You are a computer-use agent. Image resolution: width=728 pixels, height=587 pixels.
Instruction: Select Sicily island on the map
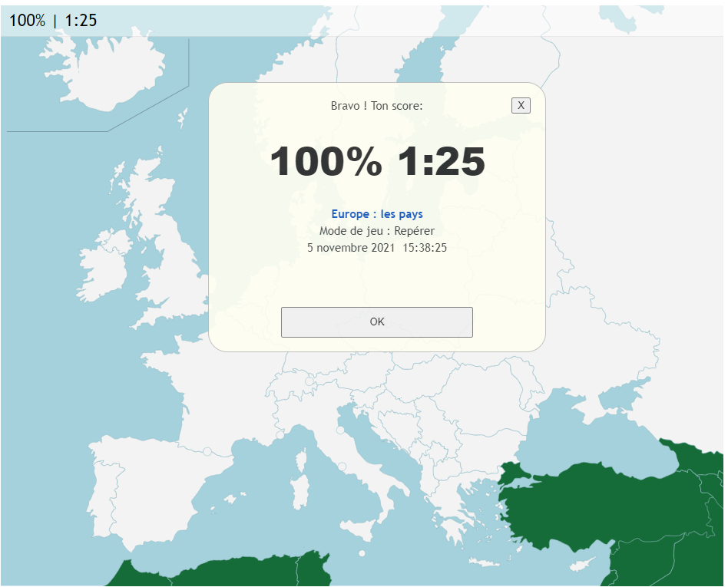(360, 529)
